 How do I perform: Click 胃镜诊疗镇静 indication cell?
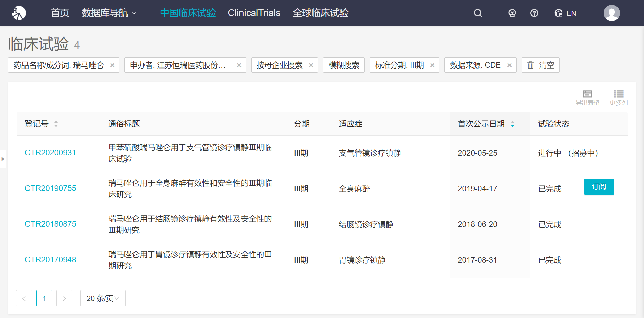(362, 260)
